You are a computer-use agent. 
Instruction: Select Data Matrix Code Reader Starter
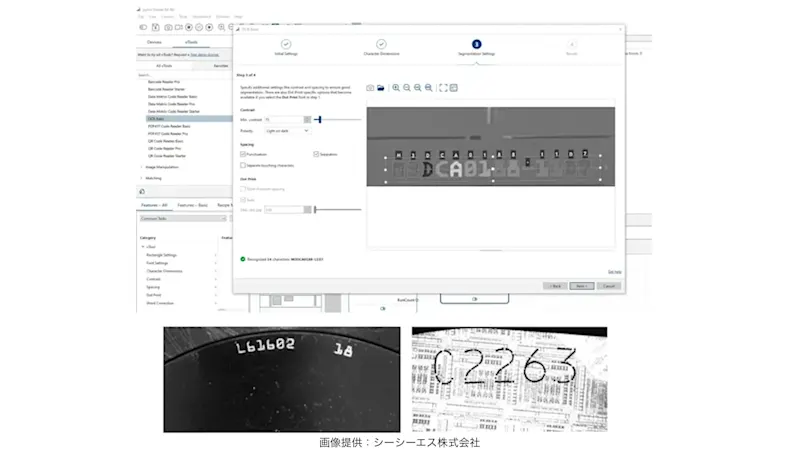pos(174,111)
